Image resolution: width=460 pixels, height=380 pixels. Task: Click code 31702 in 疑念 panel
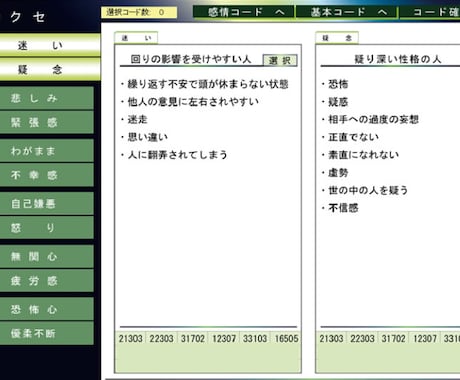(x=393, y=339)
